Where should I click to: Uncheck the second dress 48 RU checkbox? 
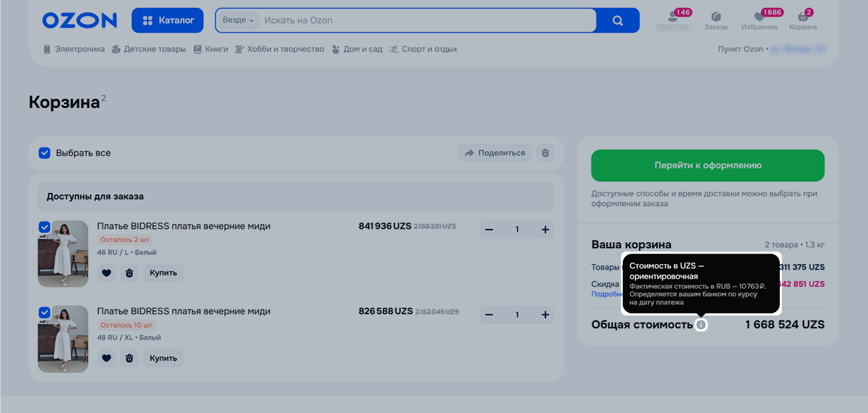tap(44, 312)
